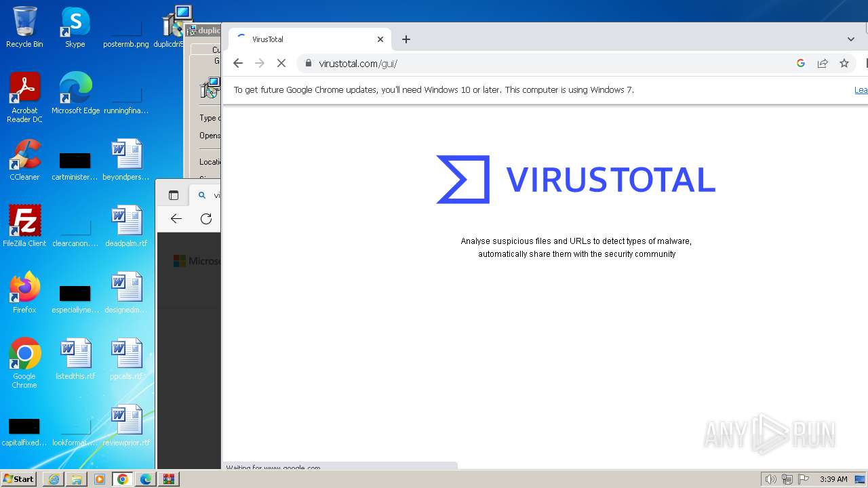868x488 pixels.
Task: Open Windows Start menu
Action: click(x=18, y=479)
